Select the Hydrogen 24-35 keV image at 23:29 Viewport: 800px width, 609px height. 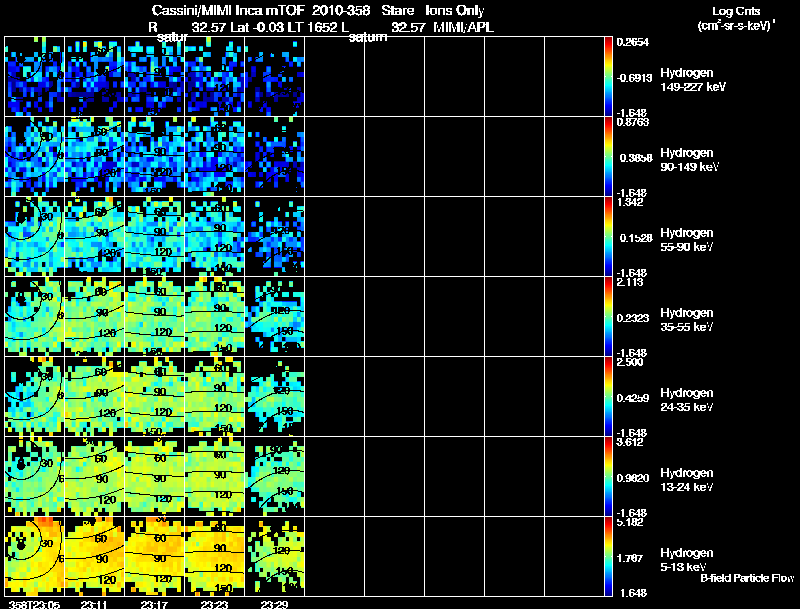coord(275,397)
